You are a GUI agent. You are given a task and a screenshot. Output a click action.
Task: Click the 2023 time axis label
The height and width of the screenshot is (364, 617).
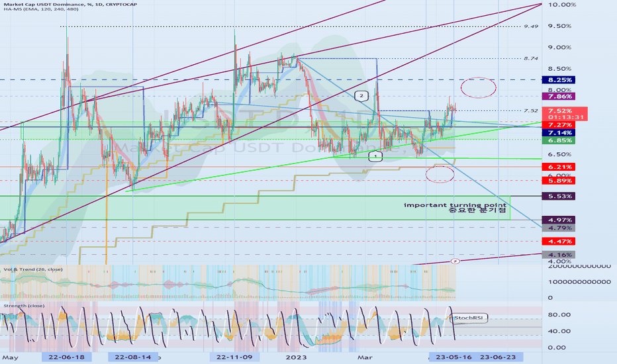tap(296, 357)
